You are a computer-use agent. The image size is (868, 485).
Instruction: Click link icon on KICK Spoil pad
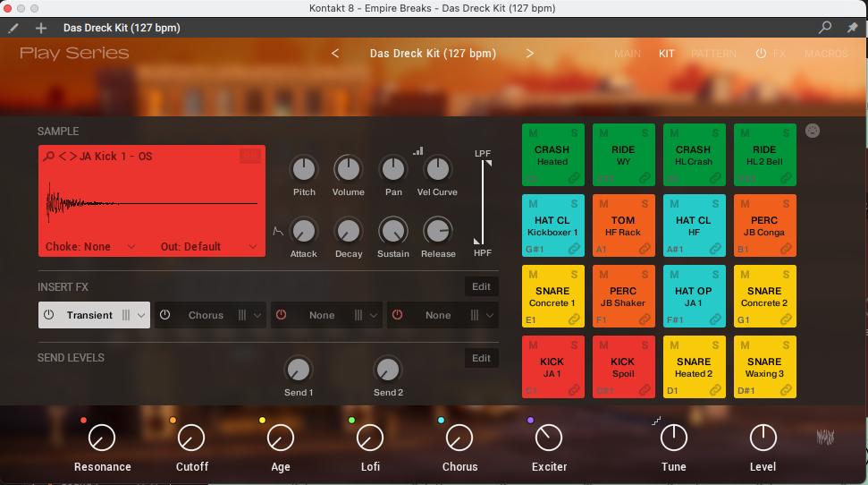pos(645,390)
